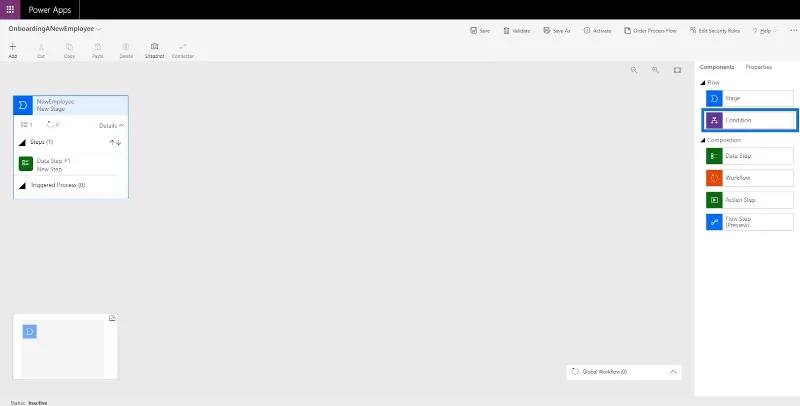The height and width of the screenshot is (406, 800).
Task: Move the step down with the down arrow
Action: [x=118, y=142]
